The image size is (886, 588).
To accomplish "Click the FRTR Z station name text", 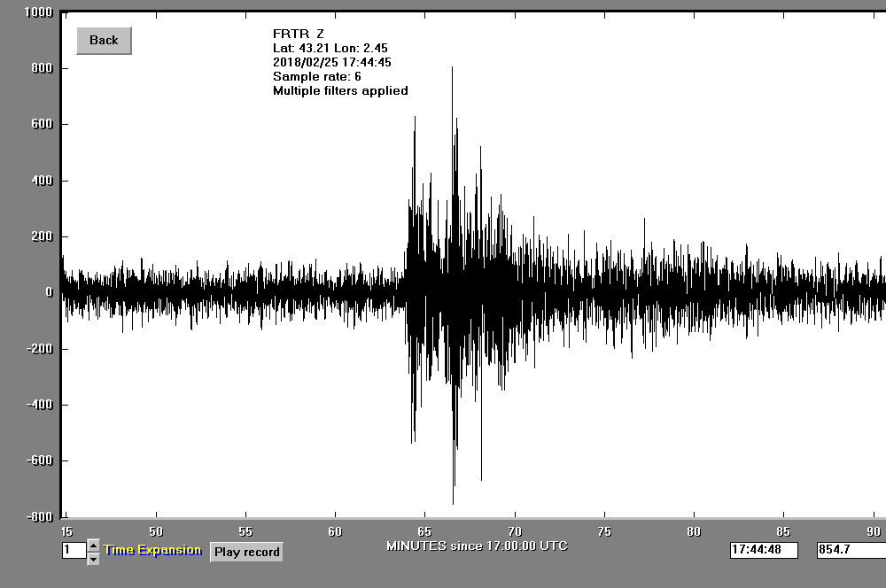I will point(299,34).
